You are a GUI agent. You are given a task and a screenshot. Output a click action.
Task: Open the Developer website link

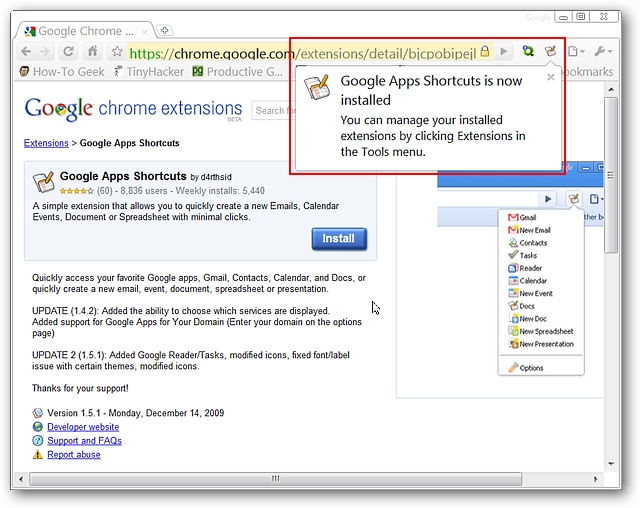[83, 427]
